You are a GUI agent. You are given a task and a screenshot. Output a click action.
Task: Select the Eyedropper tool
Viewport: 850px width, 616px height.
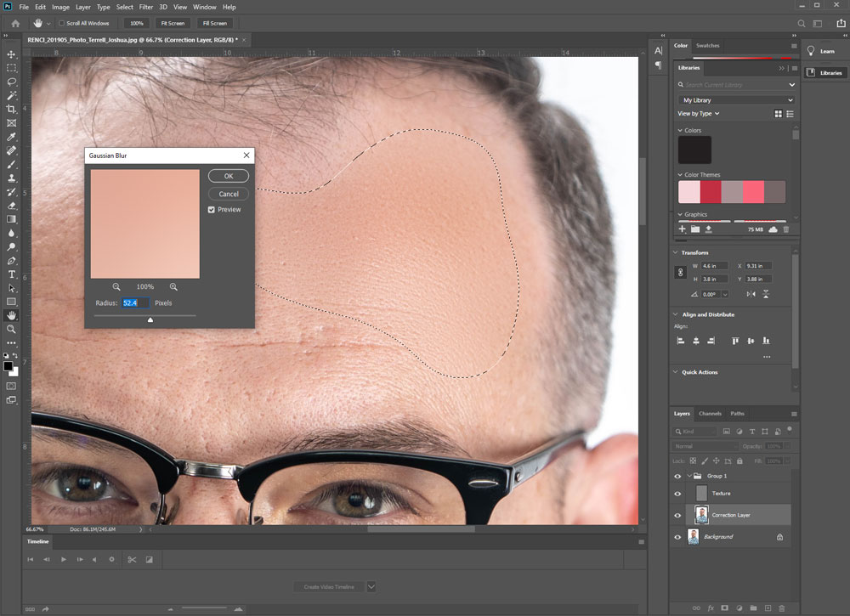coord(12,137)
